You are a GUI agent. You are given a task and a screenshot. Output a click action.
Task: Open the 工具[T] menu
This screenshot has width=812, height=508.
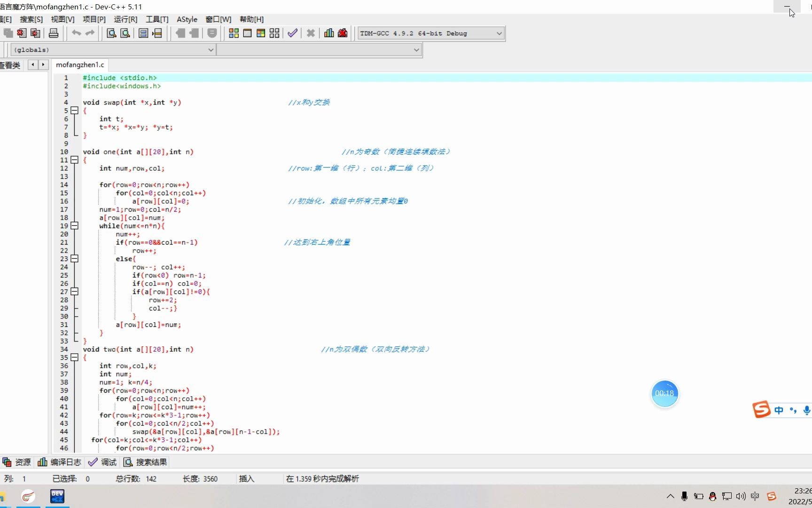coord(157,19)
